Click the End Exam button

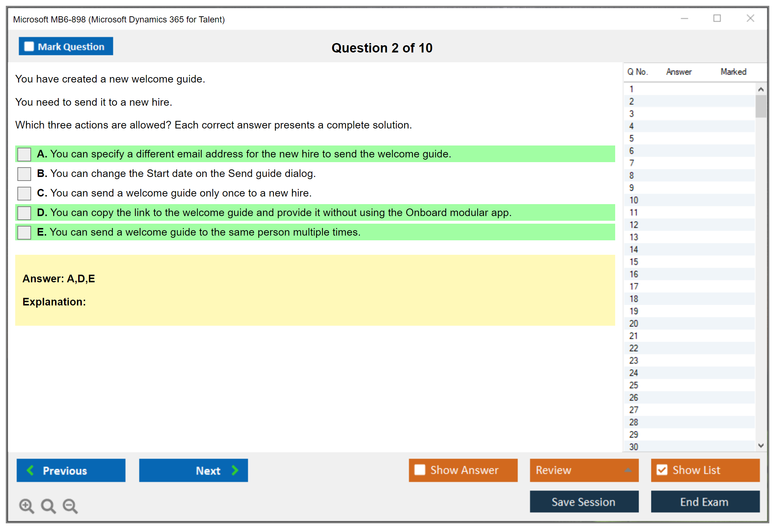(705, 502)
